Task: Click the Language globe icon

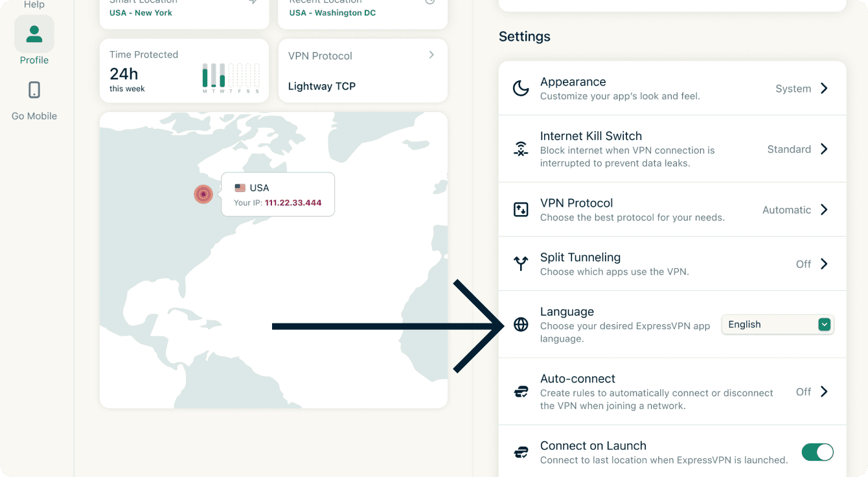Action: pos(521,325)
